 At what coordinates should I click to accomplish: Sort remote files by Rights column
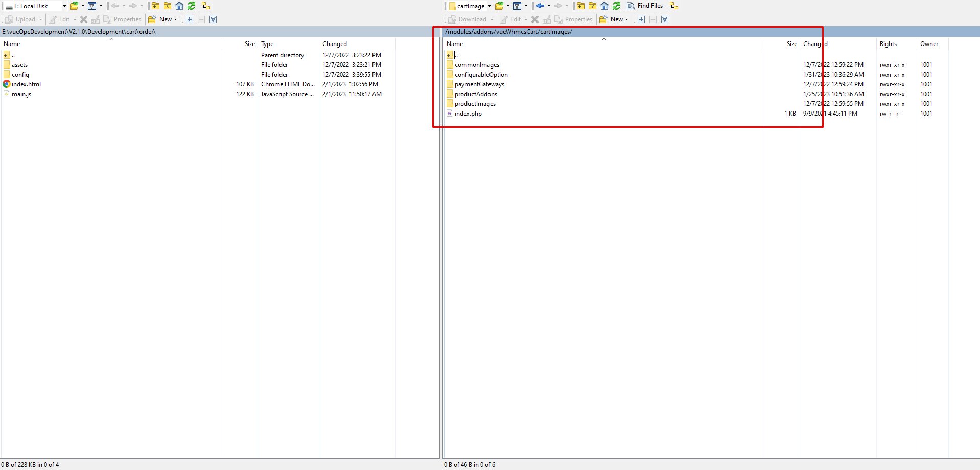(888, 44)
